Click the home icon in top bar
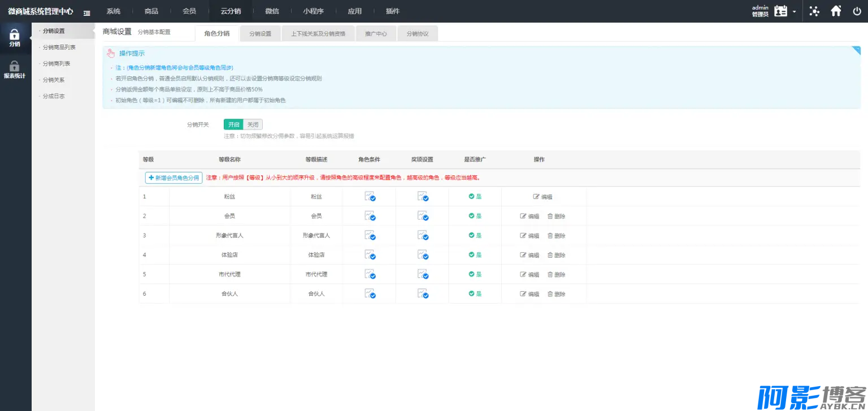Screen dimensions: 868x411 836,11
